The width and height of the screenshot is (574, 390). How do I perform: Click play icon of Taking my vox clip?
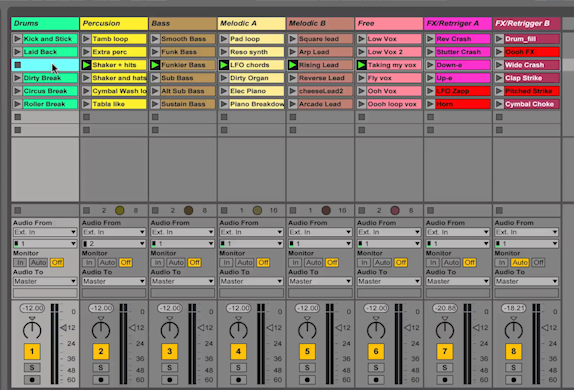click(361, 65)
